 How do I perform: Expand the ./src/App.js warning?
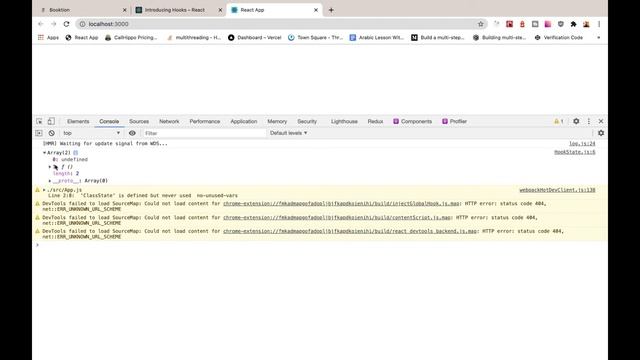coord(44,190)
